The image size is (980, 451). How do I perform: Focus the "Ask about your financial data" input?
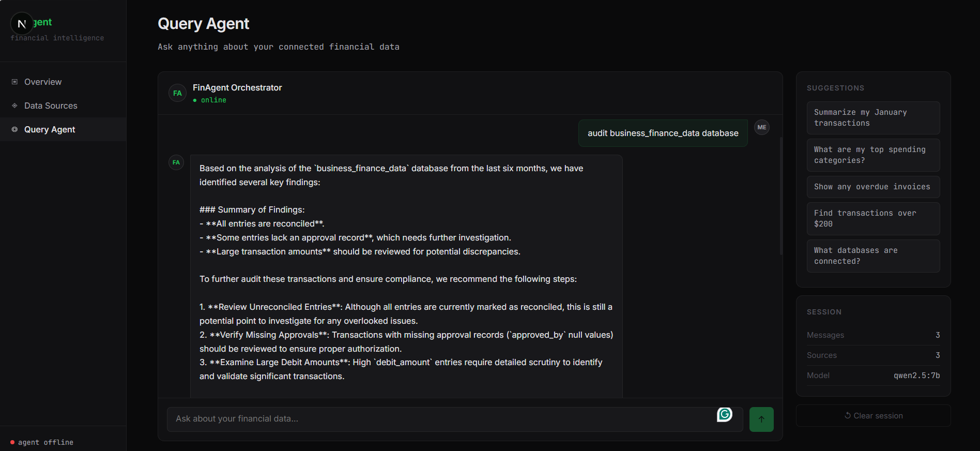(439, 419)
